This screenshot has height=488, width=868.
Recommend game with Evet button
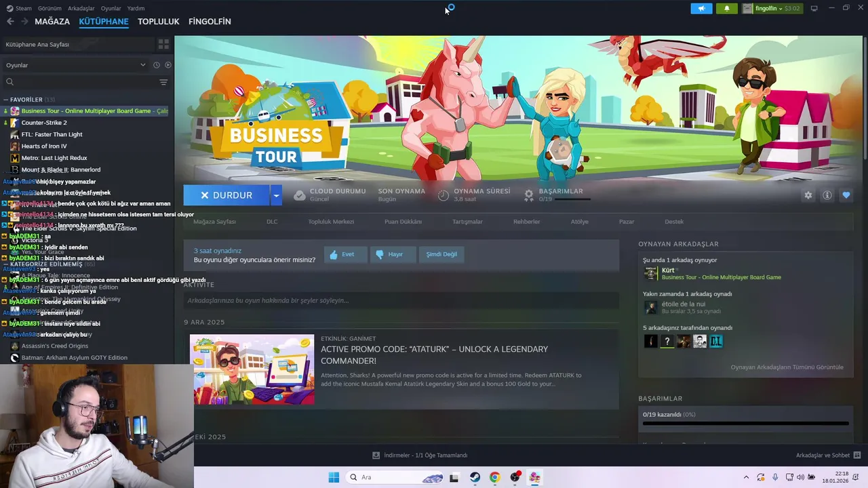pos(345,254)
